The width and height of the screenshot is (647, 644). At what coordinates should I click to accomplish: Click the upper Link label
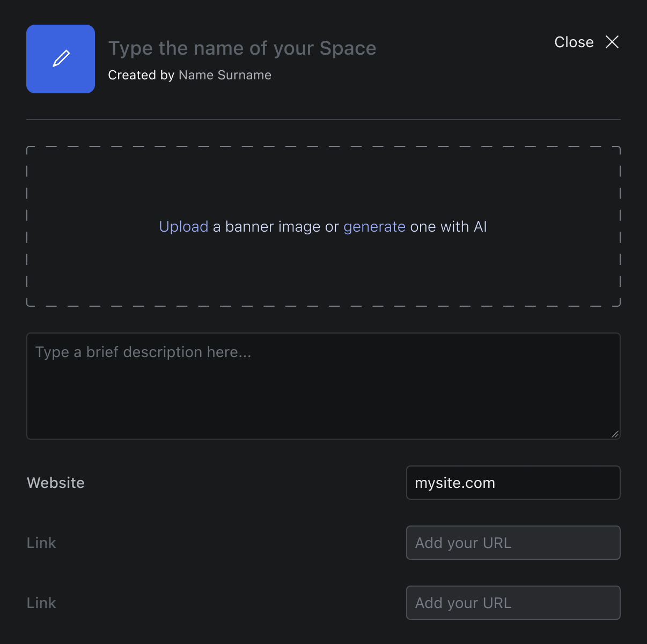[x=41, y=543]
